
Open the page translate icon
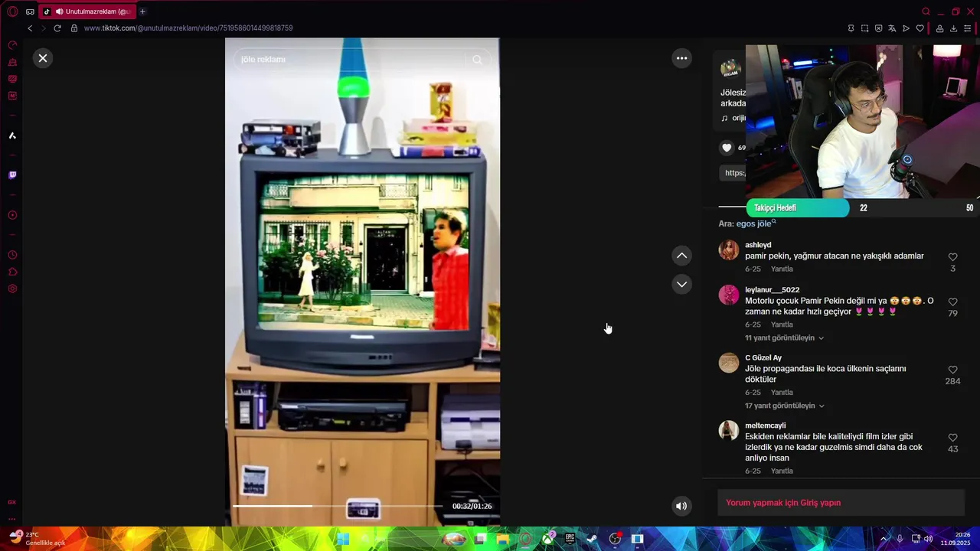(892, 28)
